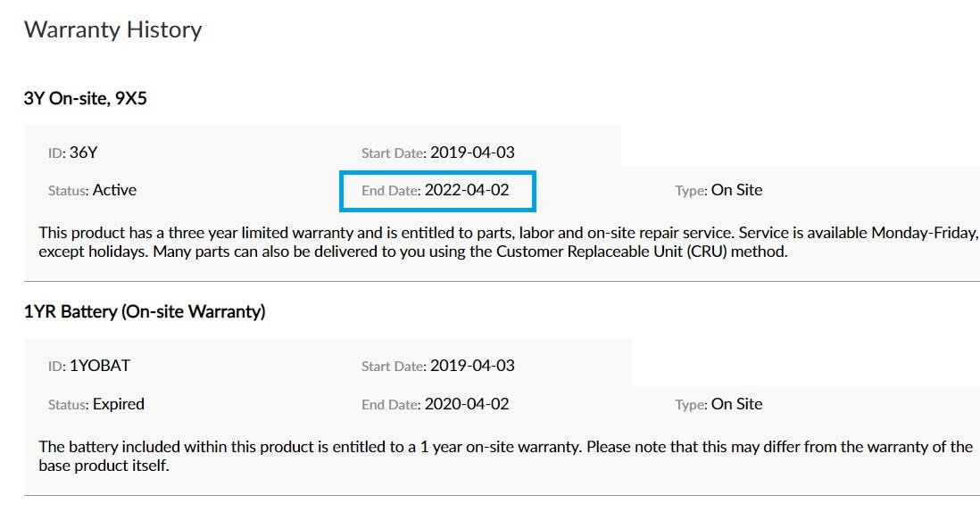Click the Type label in the battery section
This screenshot has height=520, width=980.
pos(691,405)
